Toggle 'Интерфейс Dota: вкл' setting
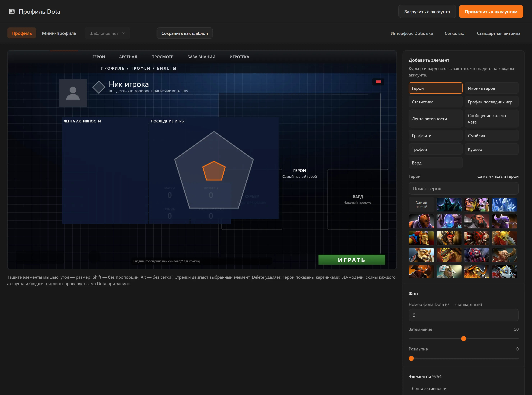Viewport: 532px width, 395px height. tap(412, 33)
